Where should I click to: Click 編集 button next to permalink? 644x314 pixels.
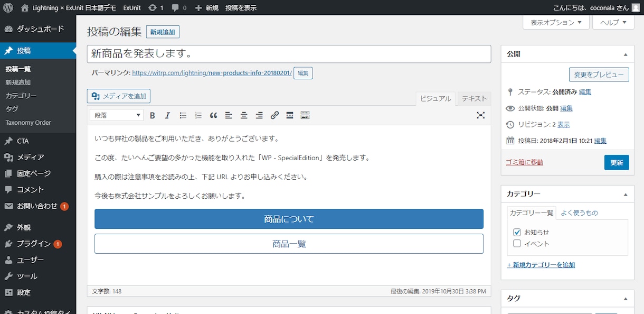click(303, 73)
